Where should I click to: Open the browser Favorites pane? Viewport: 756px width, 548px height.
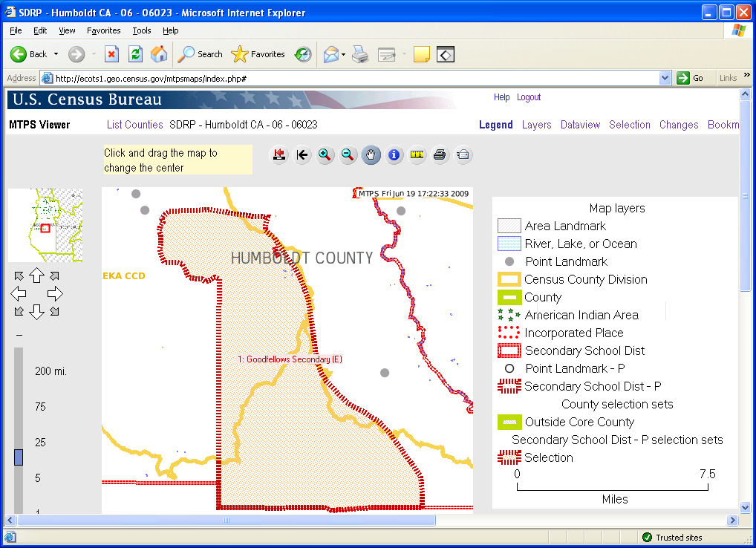tap(258, 54)
